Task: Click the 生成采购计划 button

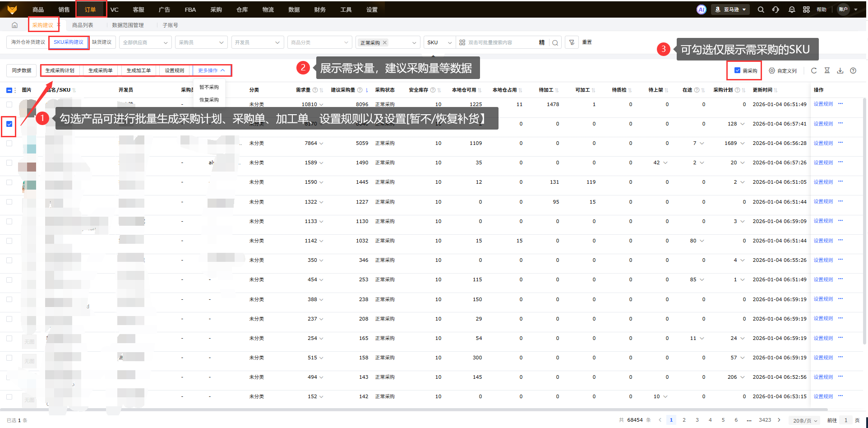Action: coord(60,70)
